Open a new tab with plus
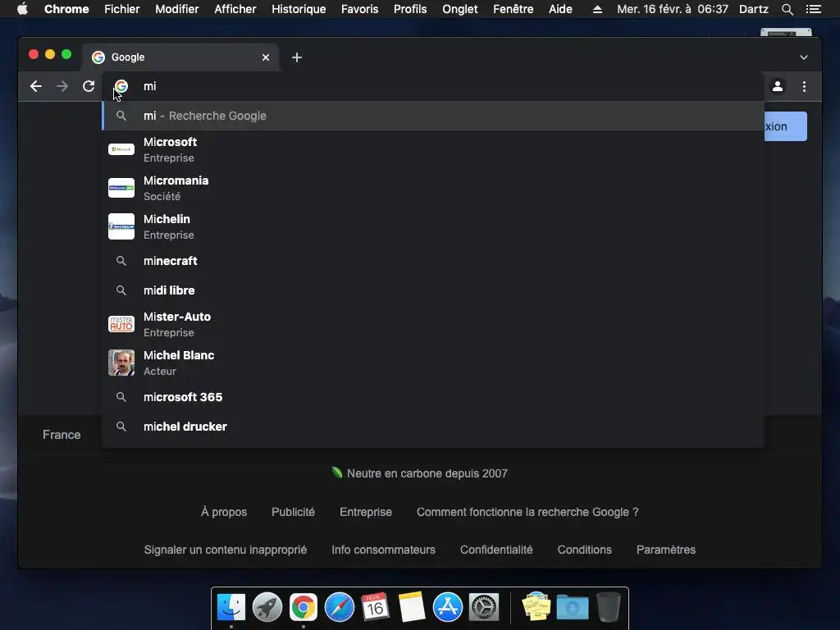This screenshot has width=840, height=630. (297, 57)
